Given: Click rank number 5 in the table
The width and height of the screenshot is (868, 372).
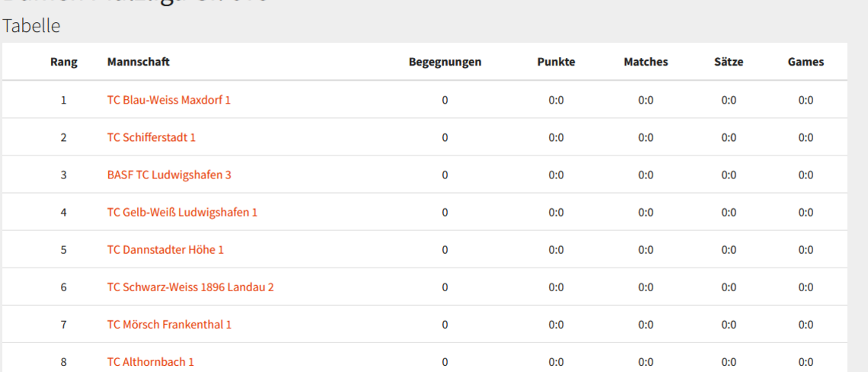Looking at the screenshot, I should (64, 249).
